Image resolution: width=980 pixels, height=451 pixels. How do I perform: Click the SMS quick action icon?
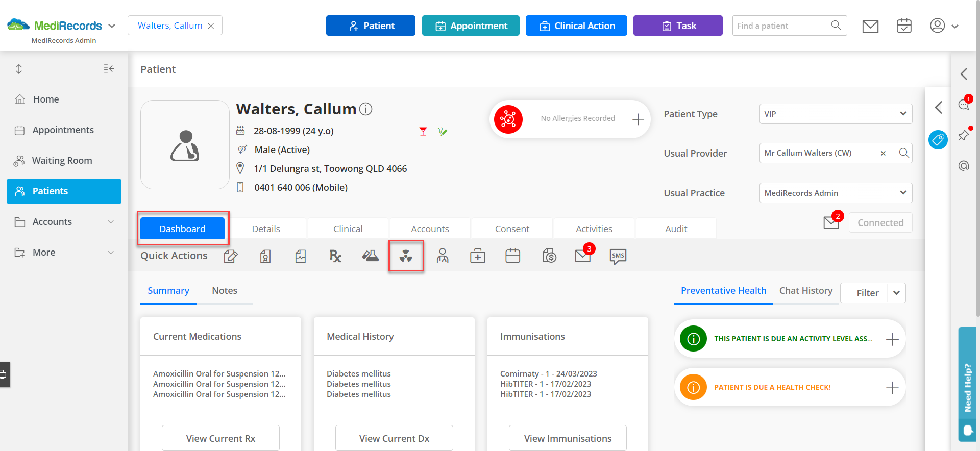618,256
